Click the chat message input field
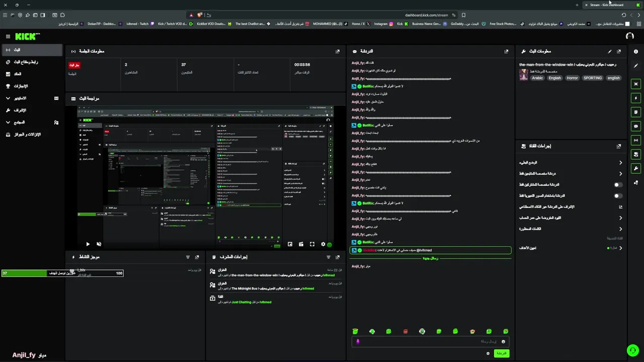The width and height of the screenshot is (644, 362). [x=431, y=341]
